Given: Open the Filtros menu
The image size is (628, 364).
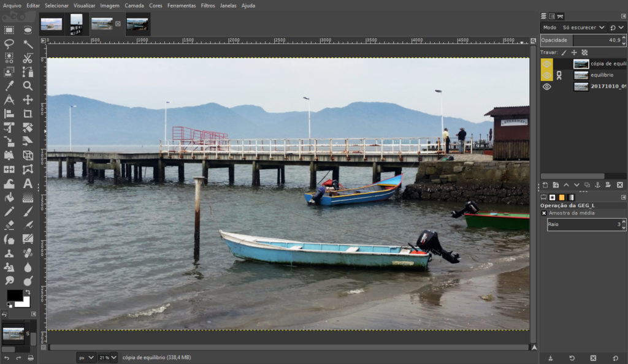Looking at the screenshot, I should tap(208, 6).
